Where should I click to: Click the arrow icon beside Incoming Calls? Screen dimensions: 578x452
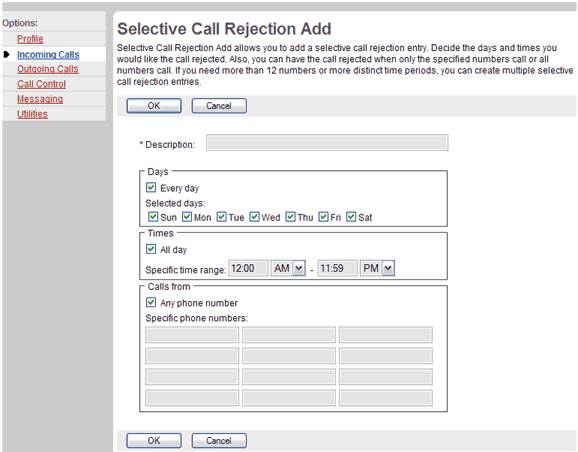tap(6, 55)
